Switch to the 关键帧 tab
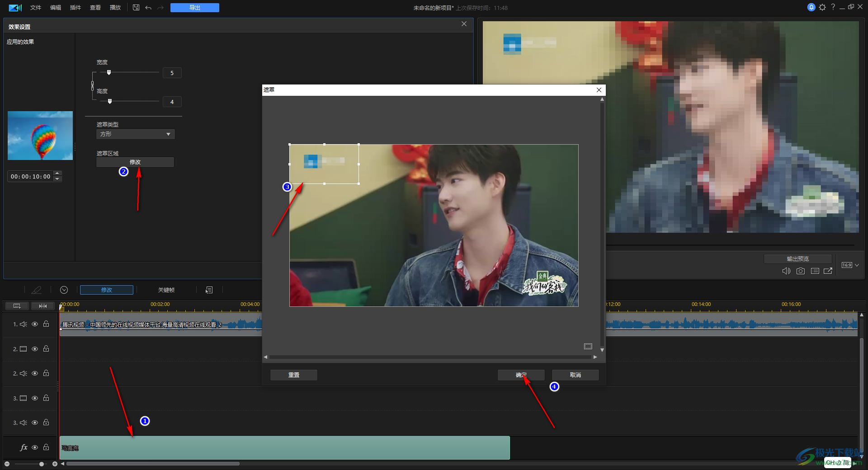 [x=166, y=290]
